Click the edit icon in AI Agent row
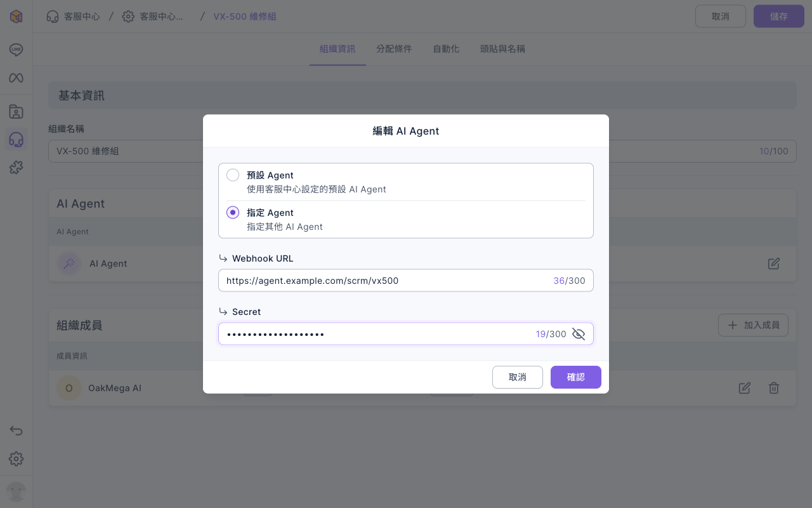 (773, 264)
